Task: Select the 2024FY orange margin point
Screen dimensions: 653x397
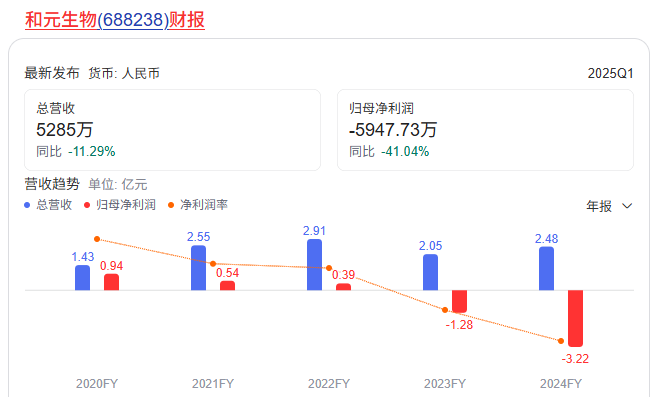Action: 561,341
